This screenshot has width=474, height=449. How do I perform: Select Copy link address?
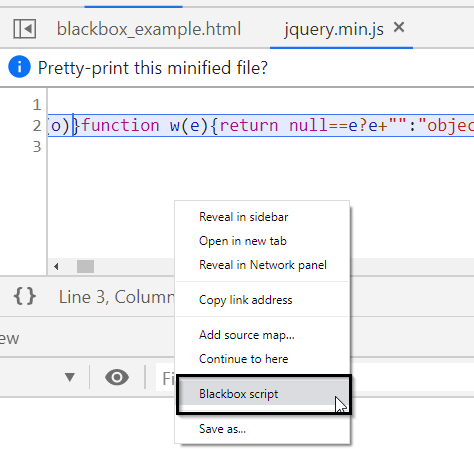(245, 300)
